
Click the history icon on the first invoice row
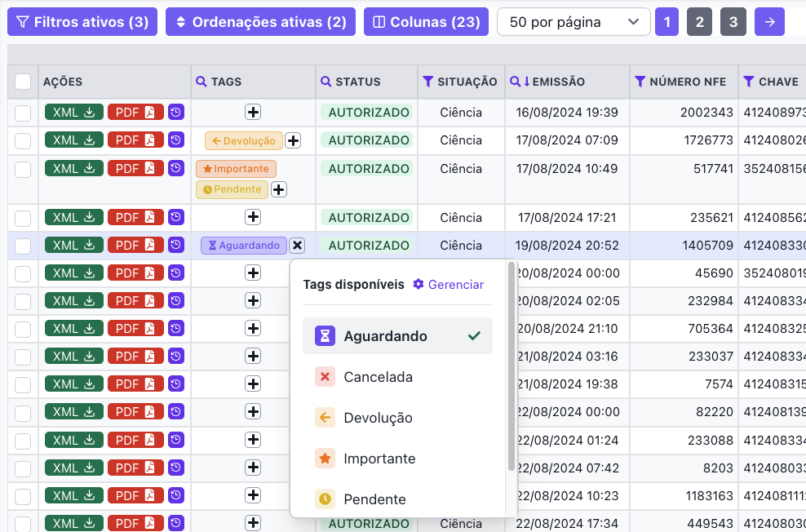tap(176, 112)
